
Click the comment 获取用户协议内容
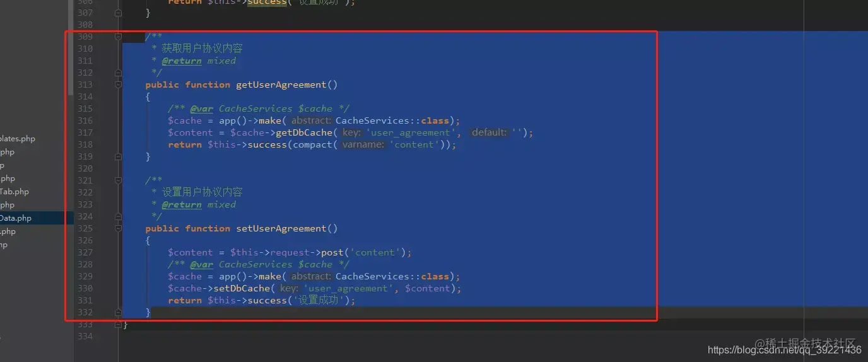(x=202, y=49)
